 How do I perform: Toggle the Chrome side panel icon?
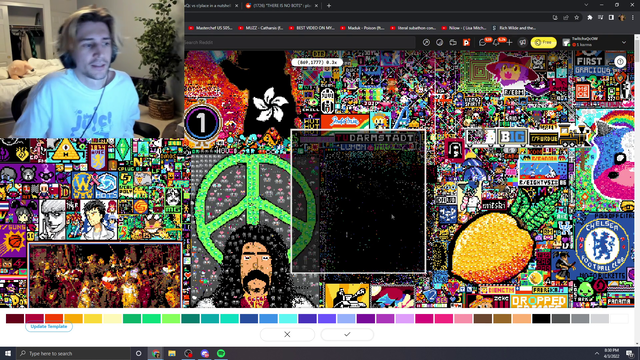pyautogui.click(x=611, y=18)
